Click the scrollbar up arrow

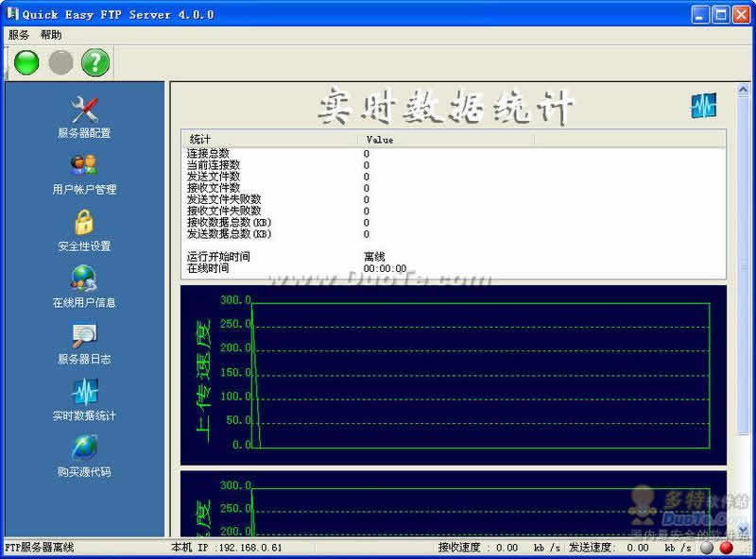743,90
